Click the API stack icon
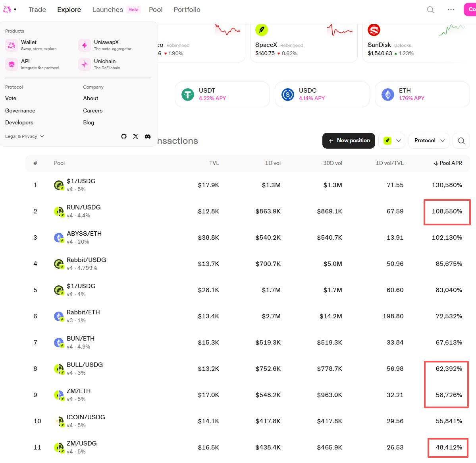Image resolution: width=476 pixels, height=463 pixels. click(x=12, y=64)
